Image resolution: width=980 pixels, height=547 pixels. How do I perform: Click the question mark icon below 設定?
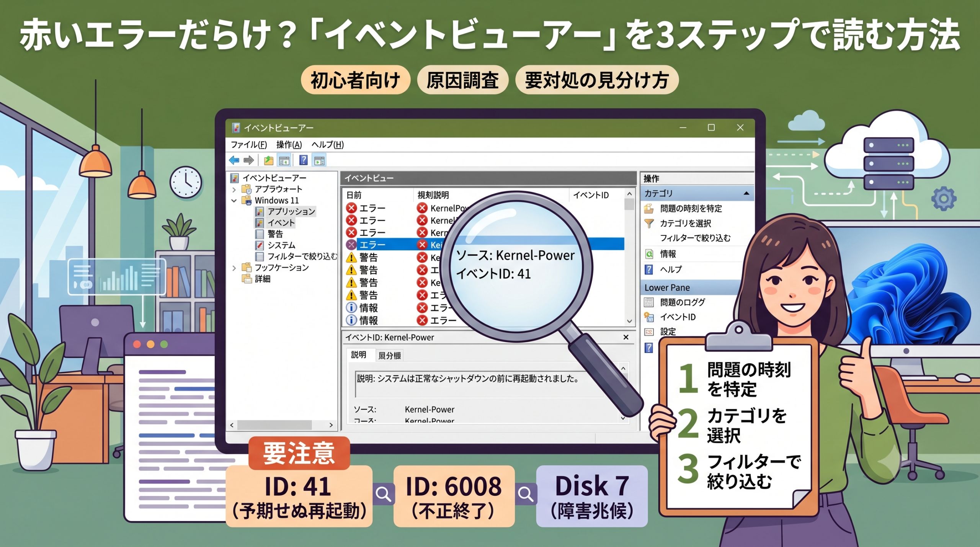click(x=649, y=348)
